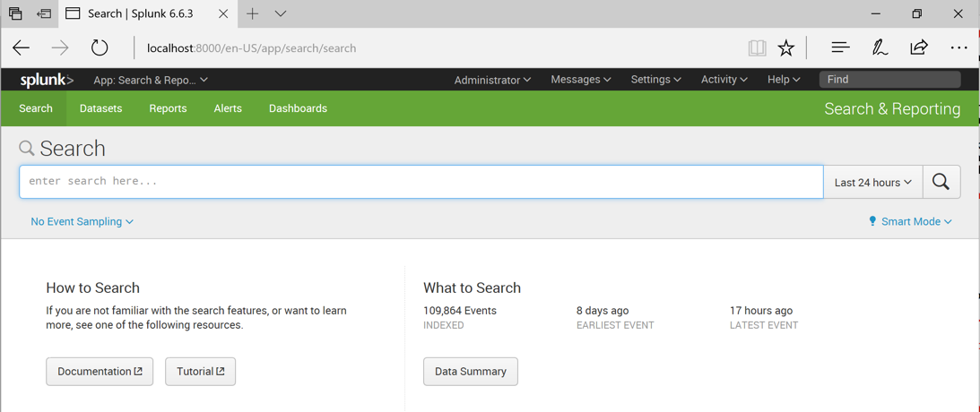Viewport: 980px width, 412px height.
Task: Open the Documentation link button
Action: (100, 372)
